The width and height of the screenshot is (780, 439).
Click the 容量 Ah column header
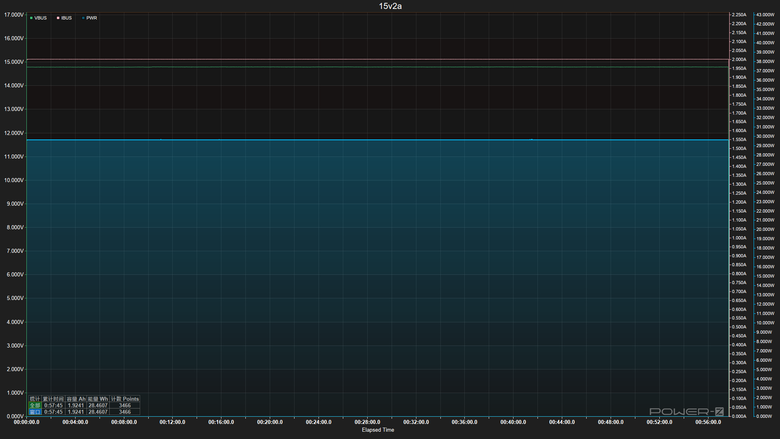(76, 399)
